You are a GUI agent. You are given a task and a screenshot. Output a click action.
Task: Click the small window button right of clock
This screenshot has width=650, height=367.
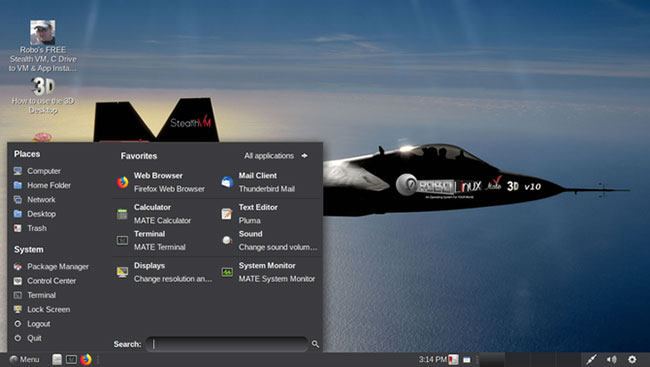point(467,360)
